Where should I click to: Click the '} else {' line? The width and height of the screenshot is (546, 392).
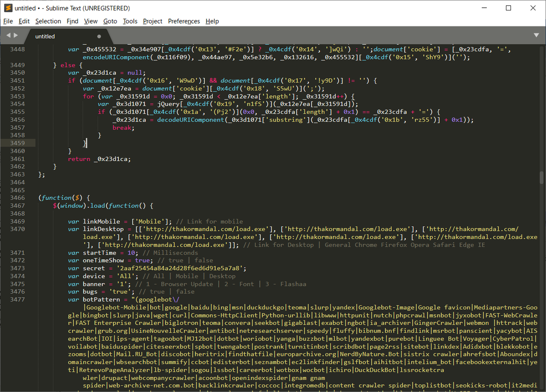(x=68, y=65)
